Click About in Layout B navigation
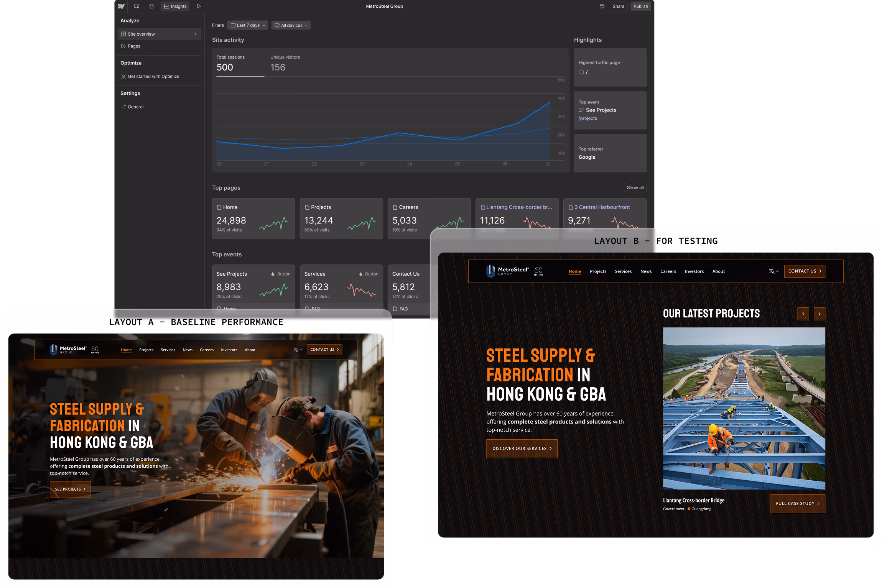The height and width of the screenshot is (588, 882). (x=718, y=271)
